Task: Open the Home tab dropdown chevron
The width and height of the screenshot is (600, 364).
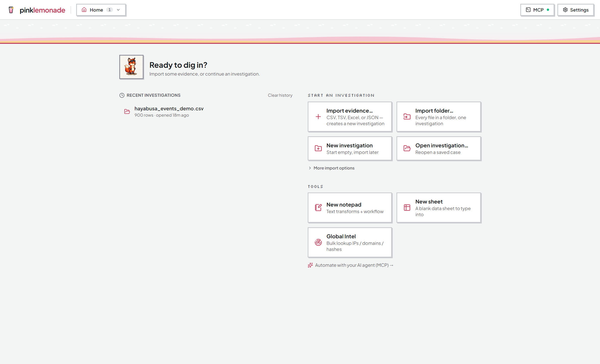Action: coord(118,10)
